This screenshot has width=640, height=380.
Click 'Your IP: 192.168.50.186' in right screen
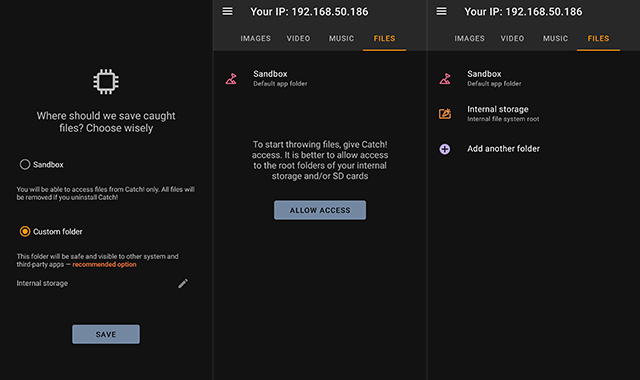523,11
